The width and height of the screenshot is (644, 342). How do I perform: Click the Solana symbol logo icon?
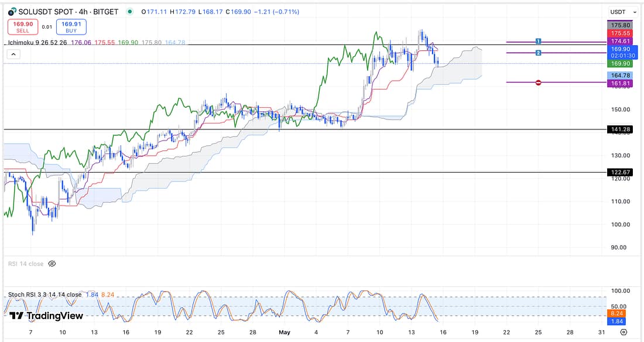(x=11, y=12)
